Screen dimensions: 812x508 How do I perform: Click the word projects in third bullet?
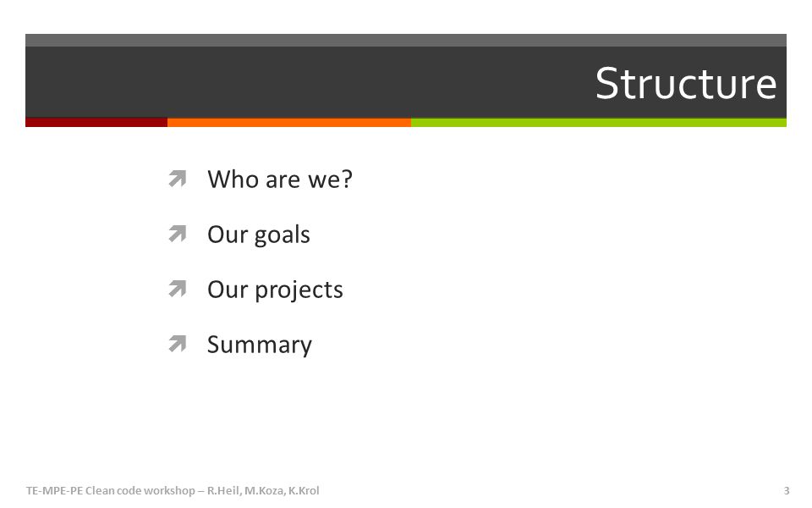299,290
